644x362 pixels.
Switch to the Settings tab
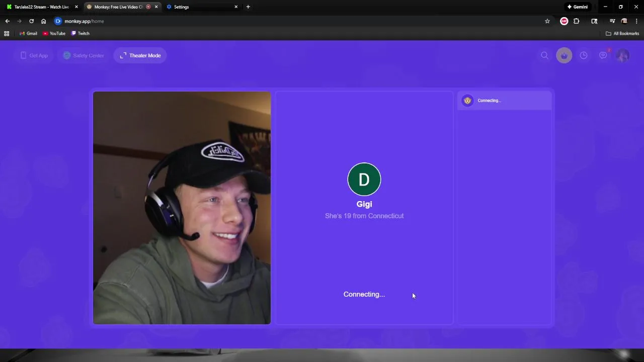(x=201, y=7)
